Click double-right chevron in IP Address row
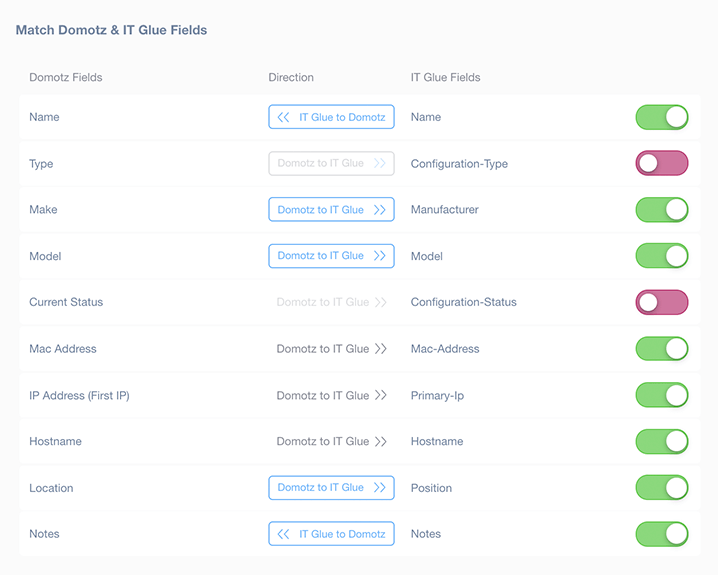The width and height of the screenshot is (718, 575). click(381, 395)
